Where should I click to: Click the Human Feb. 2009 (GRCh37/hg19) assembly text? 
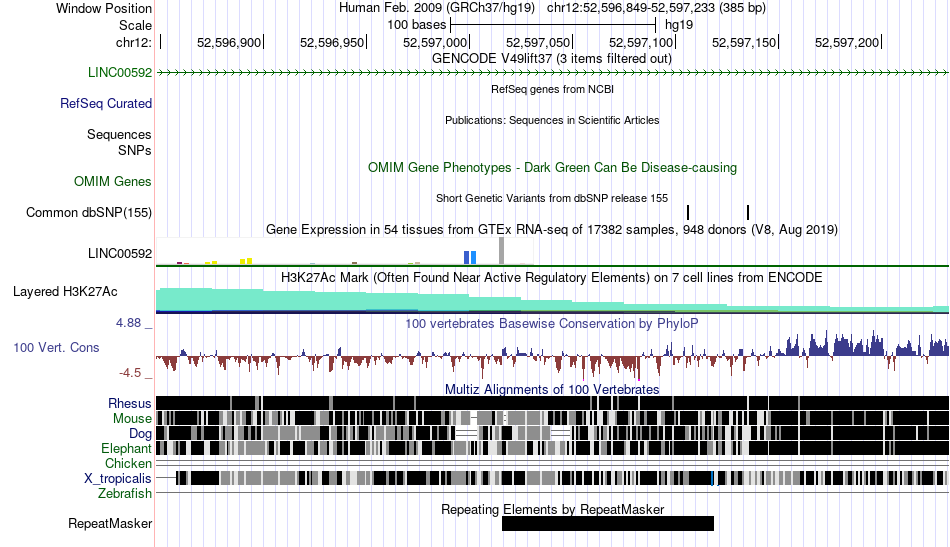(437, 8)
